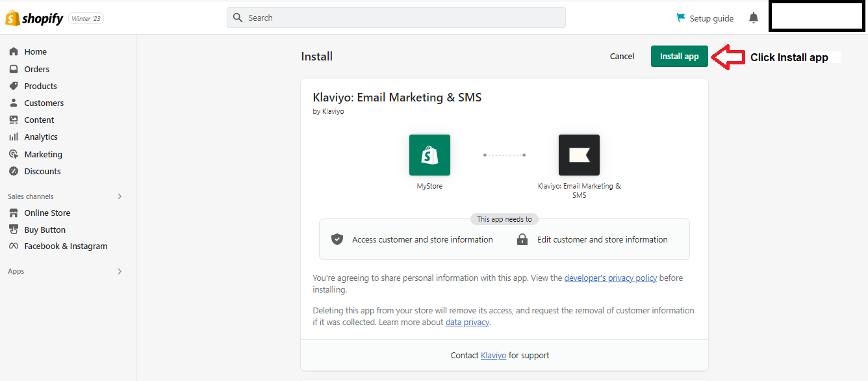868x381 pixels.
Task: Click the lock icon beside Edit customer
Action: [522, 239]
